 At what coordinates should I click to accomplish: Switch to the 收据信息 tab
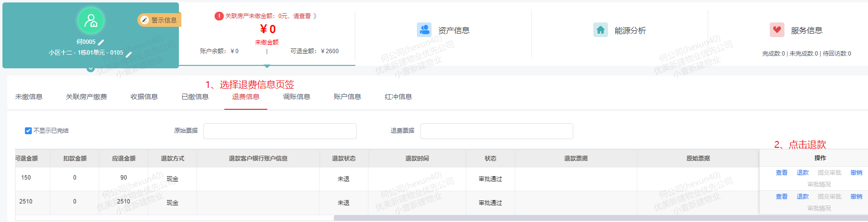click(144, 97)
